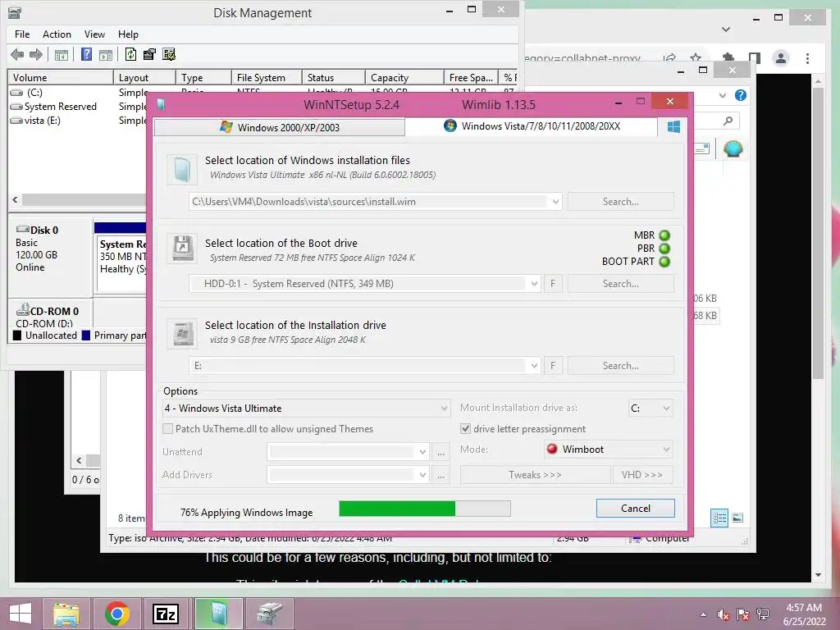
Task: Click Show/Hide Action Pane icon in Disk Management
Action: point(106,55)
